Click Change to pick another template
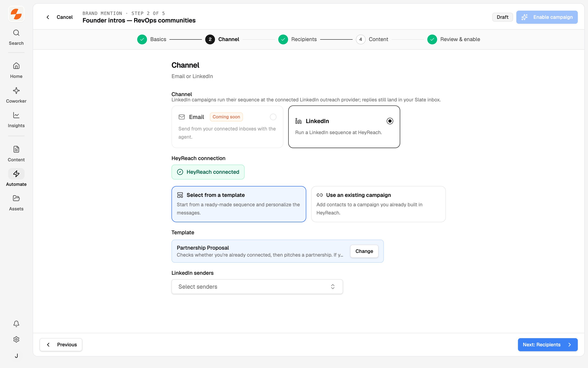 (x=364, y=251)
